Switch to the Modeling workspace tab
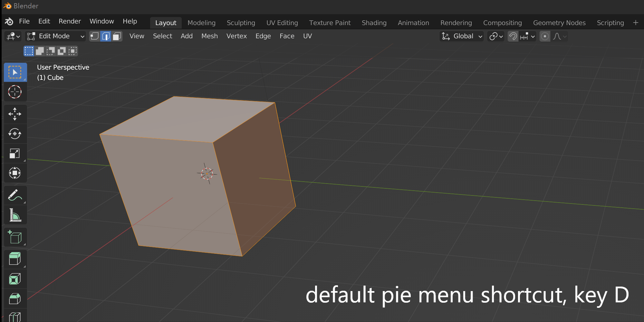Viewport: 644px width, 322px height. coord(201,23)
